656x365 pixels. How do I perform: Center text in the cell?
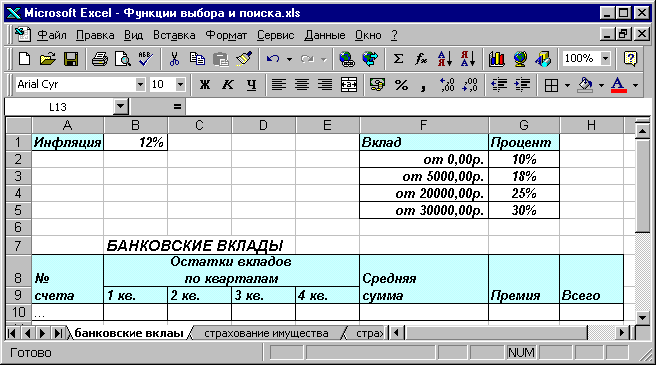click(x=302, y=85)
